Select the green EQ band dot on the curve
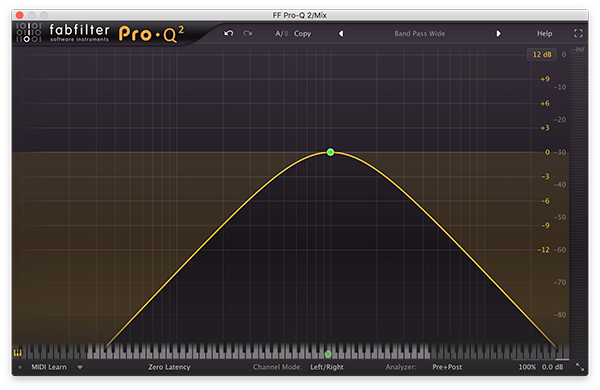The image size is (600, 390). coord(331,152)
